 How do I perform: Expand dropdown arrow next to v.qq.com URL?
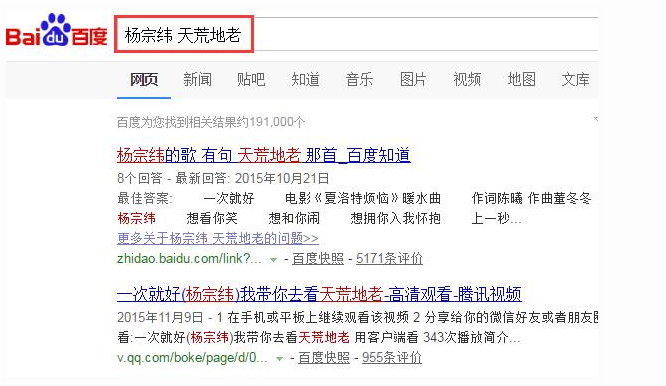(x=279, y=358)
